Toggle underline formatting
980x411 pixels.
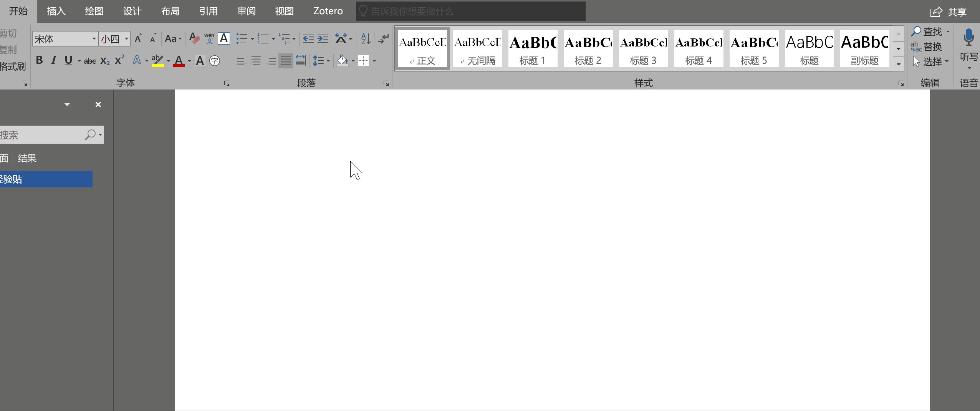[x=68, y=60]
